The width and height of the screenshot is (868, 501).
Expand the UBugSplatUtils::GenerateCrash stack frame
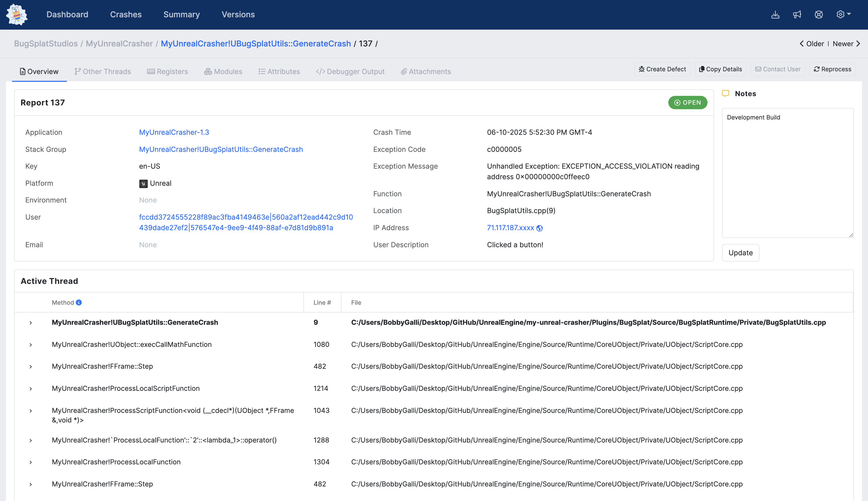(31, 323)
